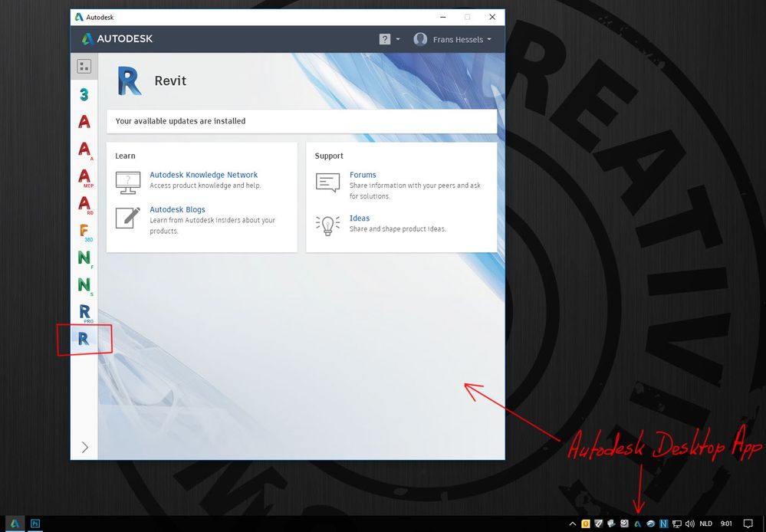Open the Ideas support link

pyautogui.click(x=360, y=218)
